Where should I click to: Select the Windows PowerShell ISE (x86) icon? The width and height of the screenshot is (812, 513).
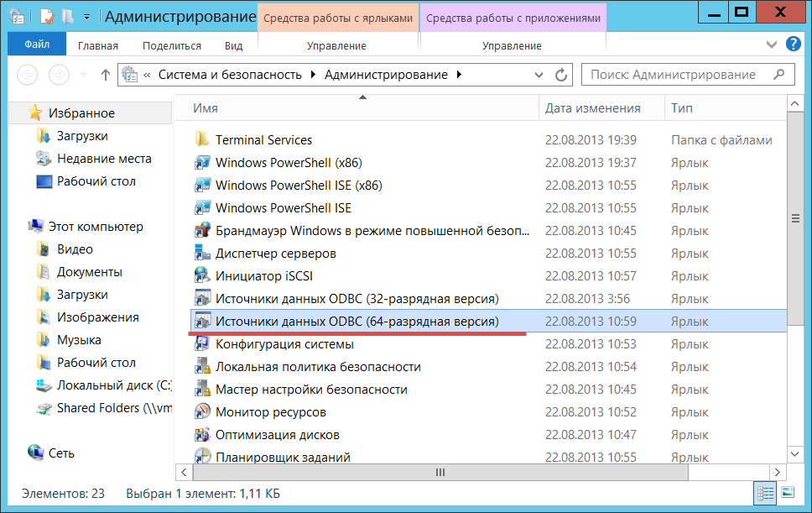click(202, 186)
